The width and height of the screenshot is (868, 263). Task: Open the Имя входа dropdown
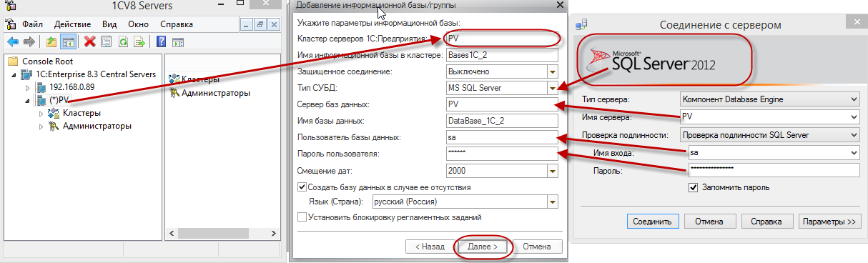coord(853,152)
